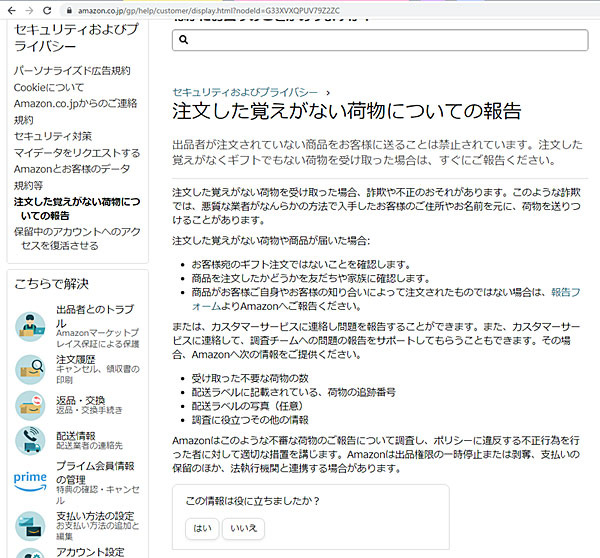Open the 支払い方法の設定 card icon
The height and width of the screenshot is (558, 600).
(30, 526)
